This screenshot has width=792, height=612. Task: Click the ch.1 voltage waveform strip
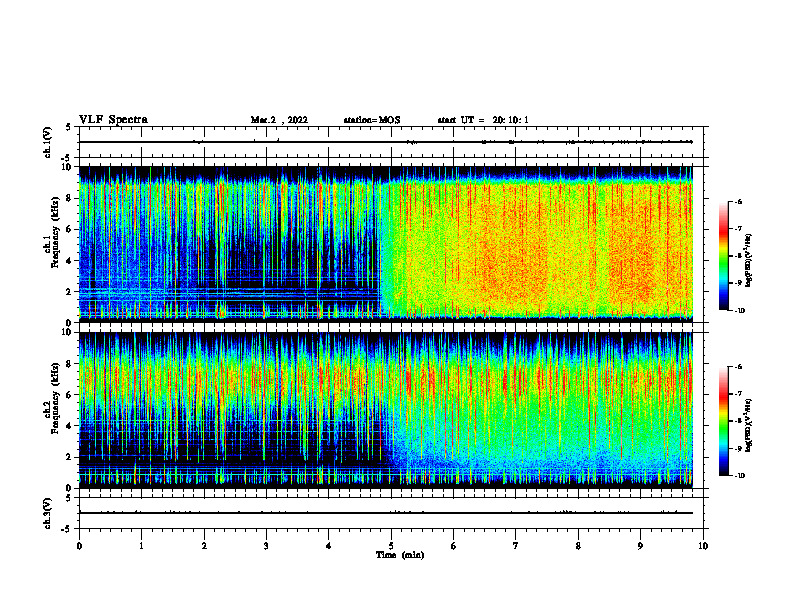391,142
